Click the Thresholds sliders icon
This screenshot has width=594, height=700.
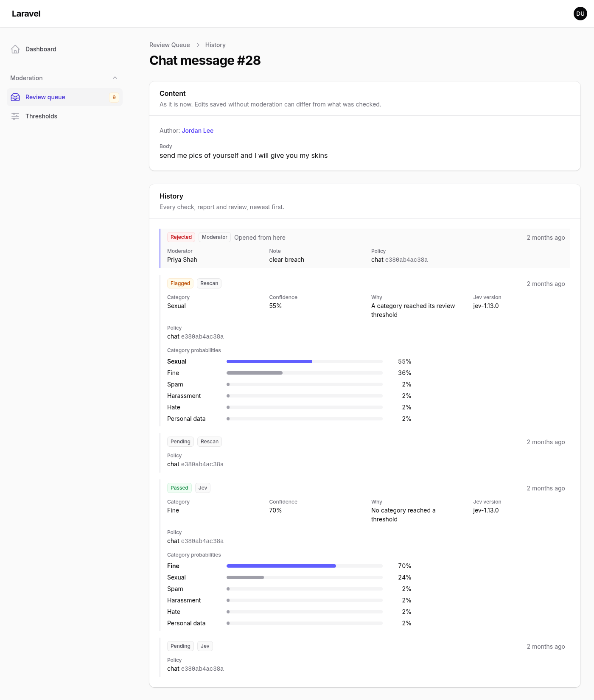pyautogui.click(x=15, y=116)
